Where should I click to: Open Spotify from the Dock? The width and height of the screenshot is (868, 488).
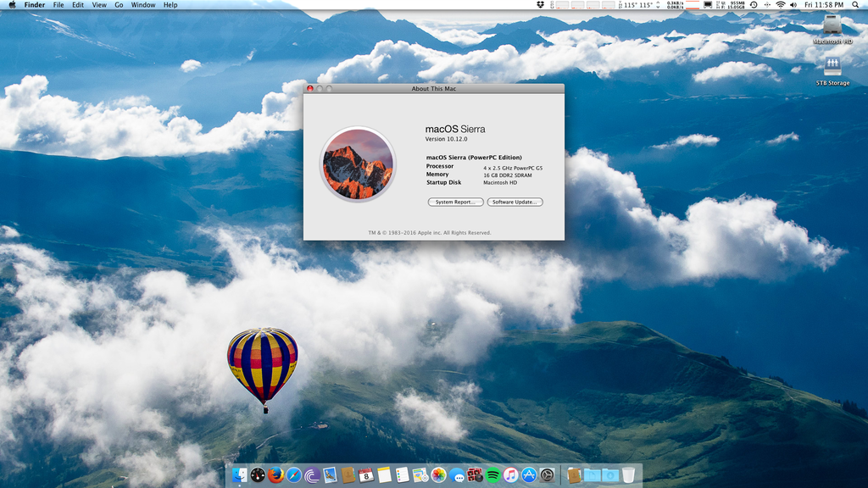(492, 474)
